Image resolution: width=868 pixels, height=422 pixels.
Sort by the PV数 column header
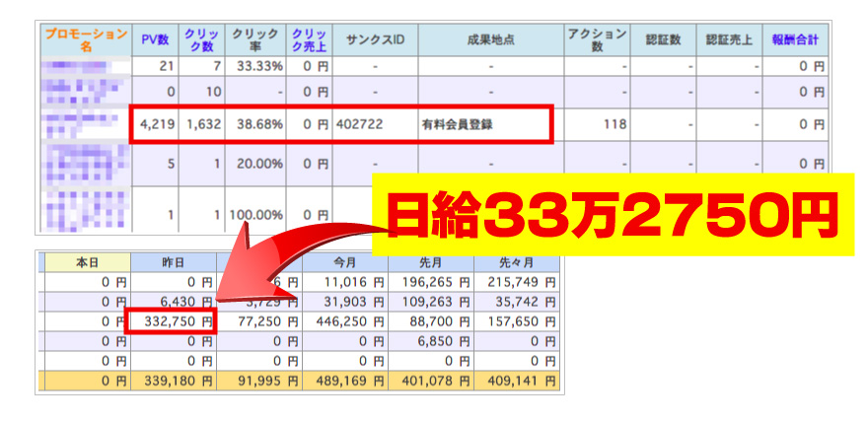(155, 41)
